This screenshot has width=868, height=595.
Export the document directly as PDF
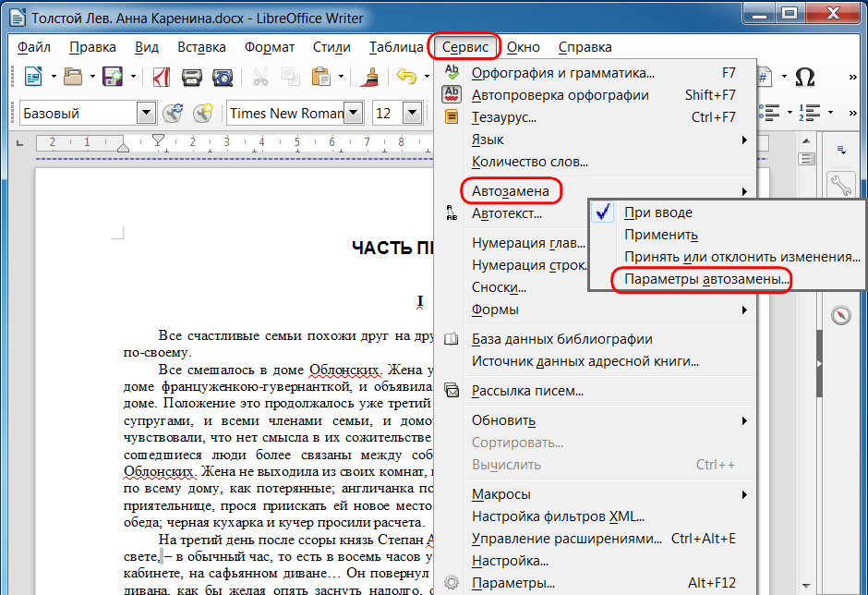click(x=161, y=77)
